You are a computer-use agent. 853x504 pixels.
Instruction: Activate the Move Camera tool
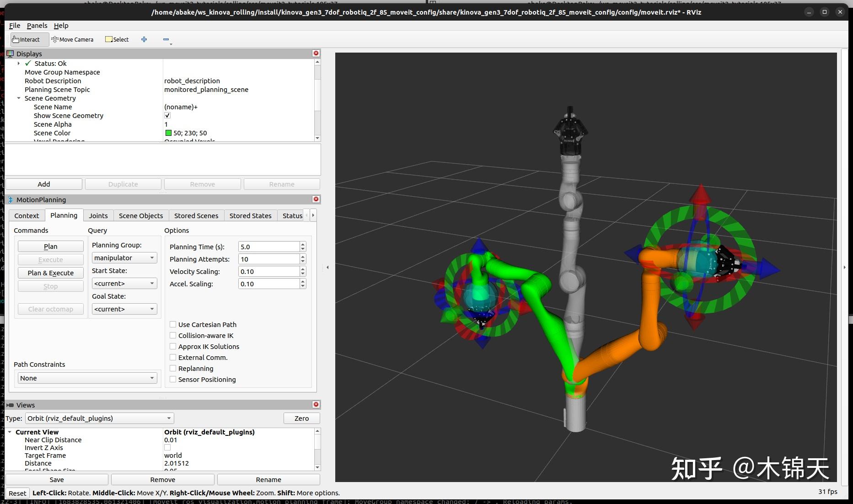point(72,39)
